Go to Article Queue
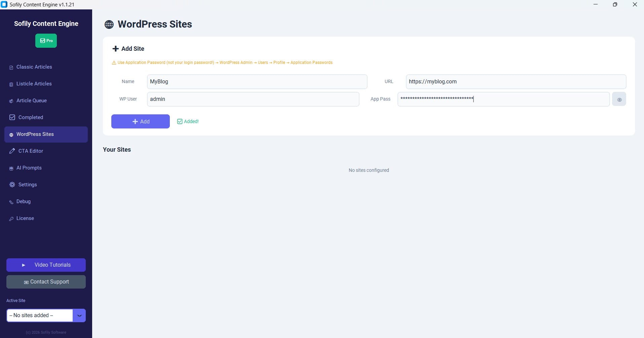The width and height of the screenshot is (644, 338). (x=46, y=101)
